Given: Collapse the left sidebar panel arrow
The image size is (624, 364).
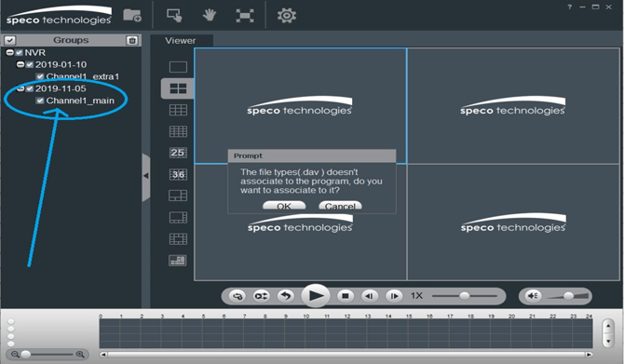Looking at the screenshot, I should (146, 176).
